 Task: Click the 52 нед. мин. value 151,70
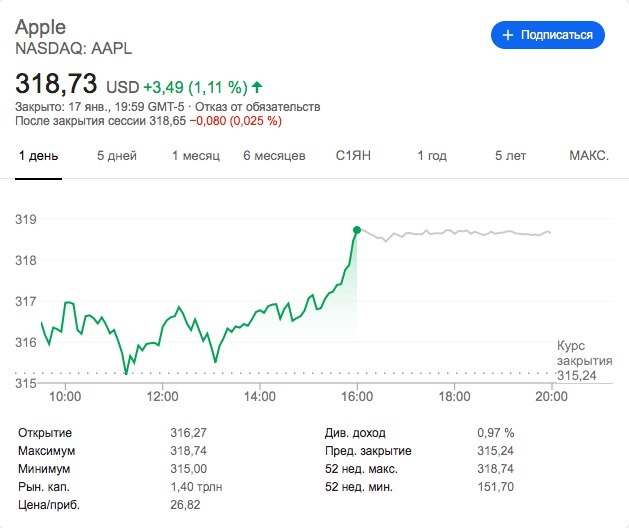495,487
